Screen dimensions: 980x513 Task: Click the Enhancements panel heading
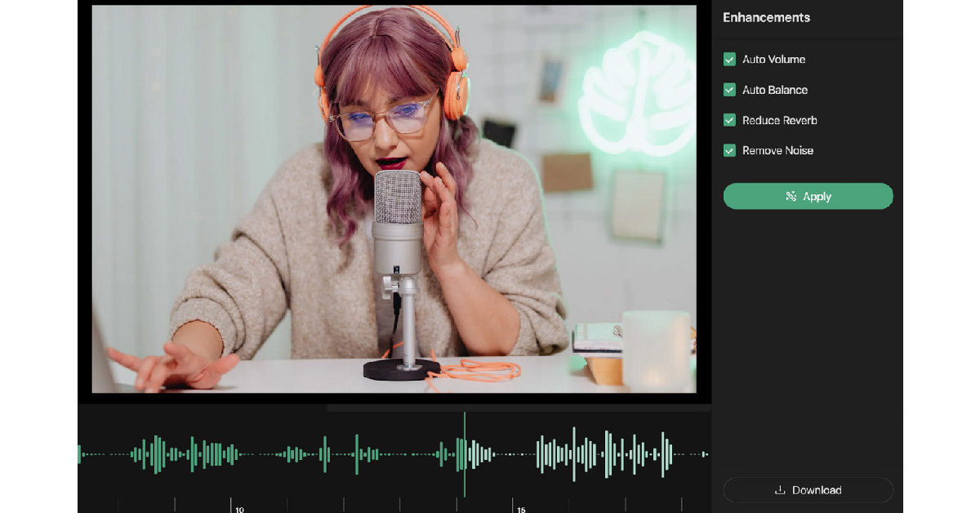tap(766, 18)
